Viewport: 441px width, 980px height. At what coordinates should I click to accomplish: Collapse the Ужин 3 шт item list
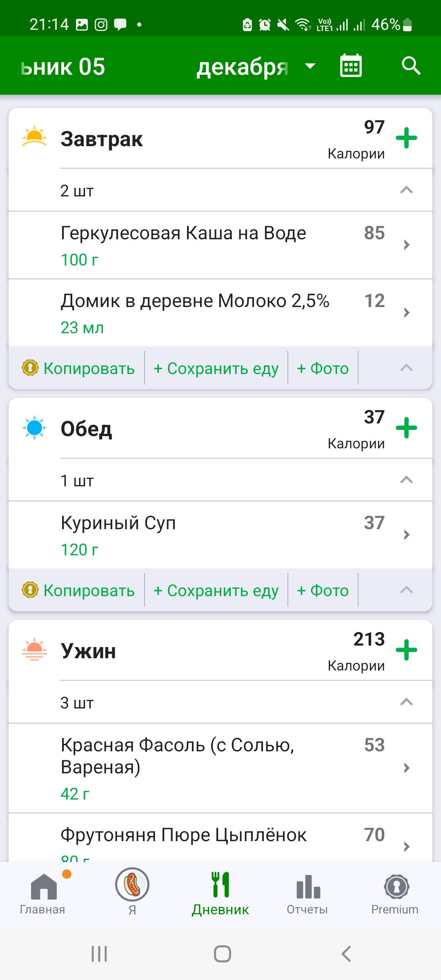406,702
